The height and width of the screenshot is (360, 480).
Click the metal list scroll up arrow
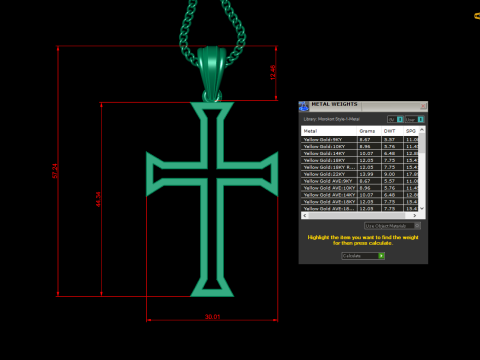point(422,129)
